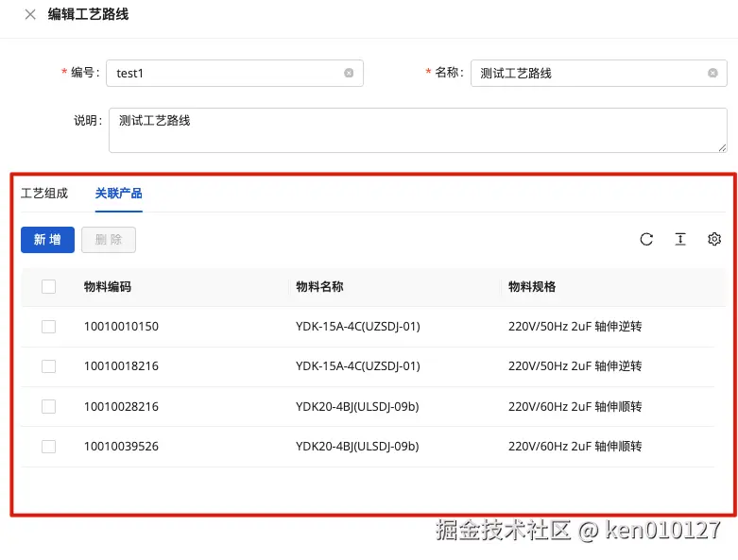Check the row 10010018216 checkbox
This screenshot has width=738, height=560.
pyautogui.click(x=48, y=366)
